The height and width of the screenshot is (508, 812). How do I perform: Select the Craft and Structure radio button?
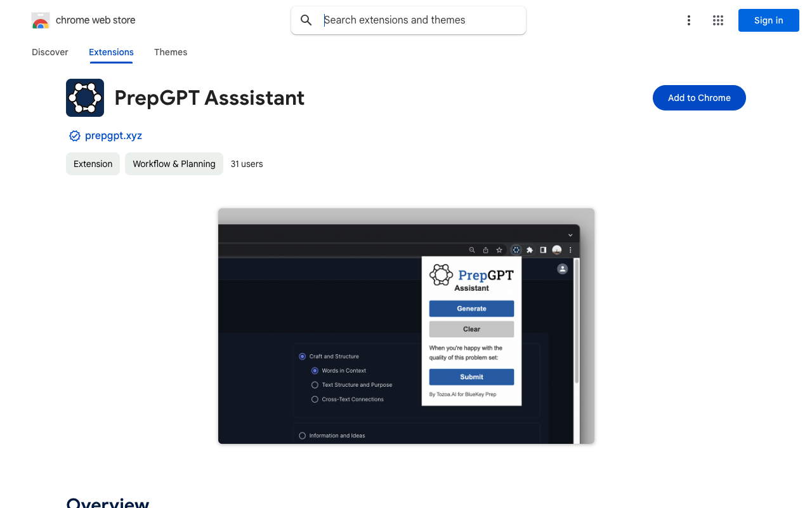[303, 356]
